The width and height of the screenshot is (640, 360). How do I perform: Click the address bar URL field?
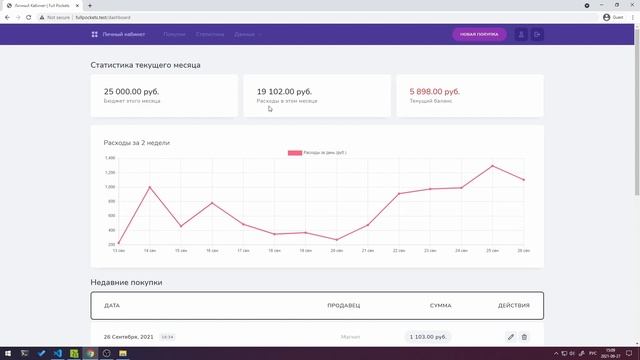coord(318,18)
